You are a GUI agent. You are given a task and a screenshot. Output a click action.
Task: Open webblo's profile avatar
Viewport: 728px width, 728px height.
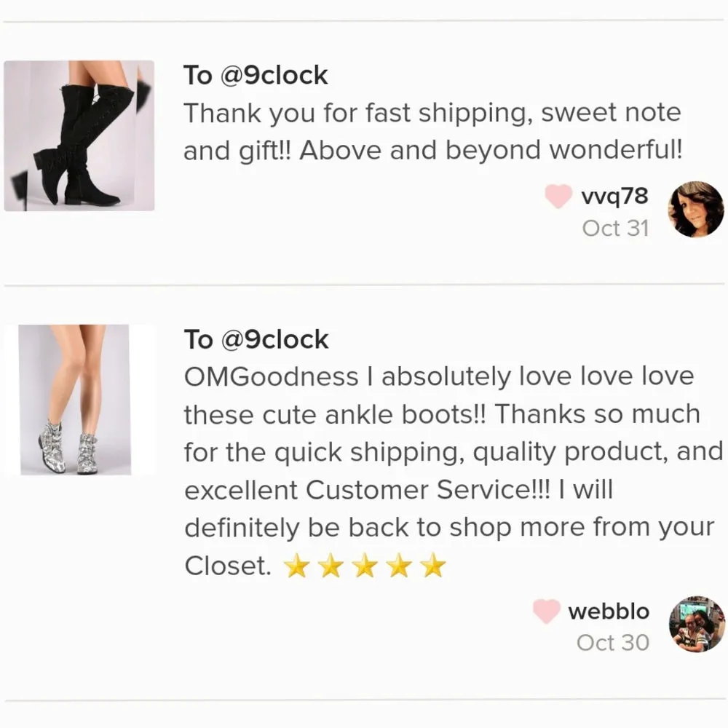[x=697, y=624]
